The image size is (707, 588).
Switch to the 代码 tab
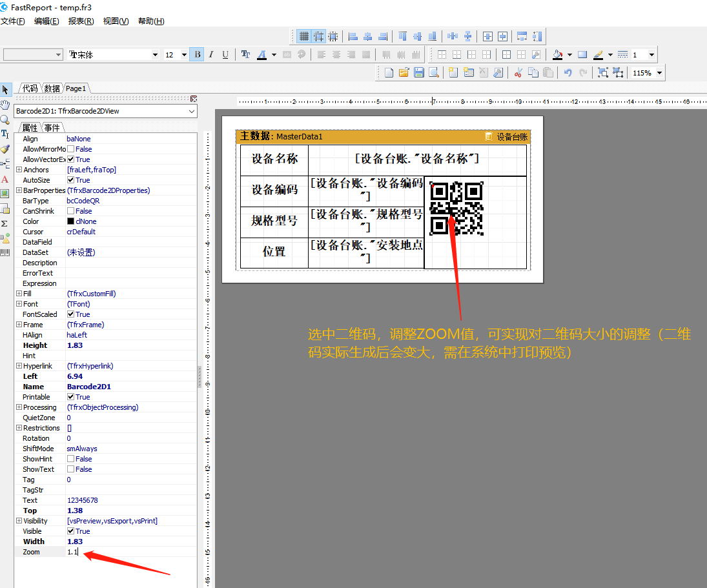(30, 88)
